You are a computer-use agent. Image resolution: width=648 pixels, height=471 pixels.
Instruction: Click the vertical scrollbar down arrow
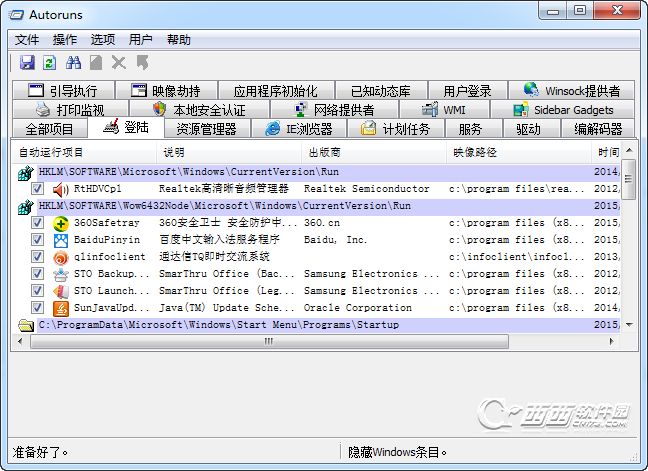[x=629, y=325]
